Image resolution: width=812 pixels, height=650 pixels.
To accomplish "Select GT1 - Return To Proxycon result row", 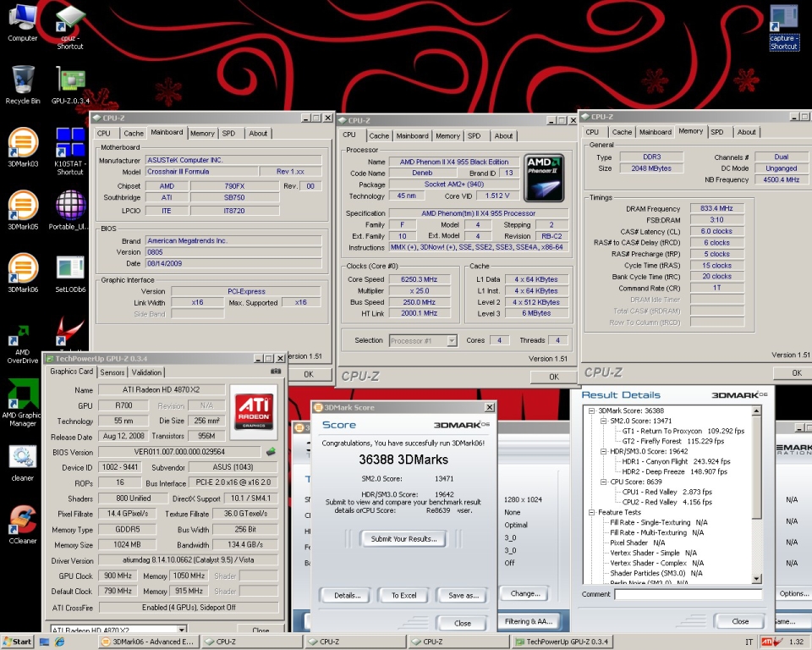I will (x=683, y=431).
